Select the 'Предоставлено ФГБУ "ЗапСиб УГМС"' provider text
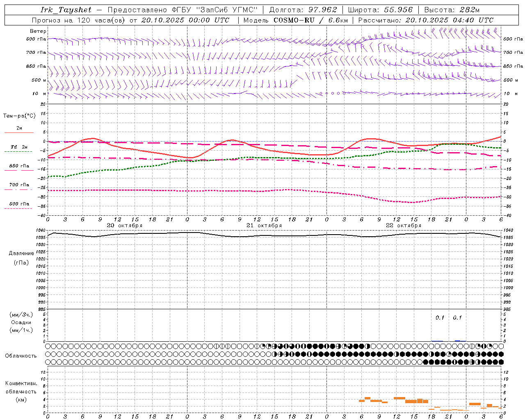 pyautogui.click(x=183, y=10)
